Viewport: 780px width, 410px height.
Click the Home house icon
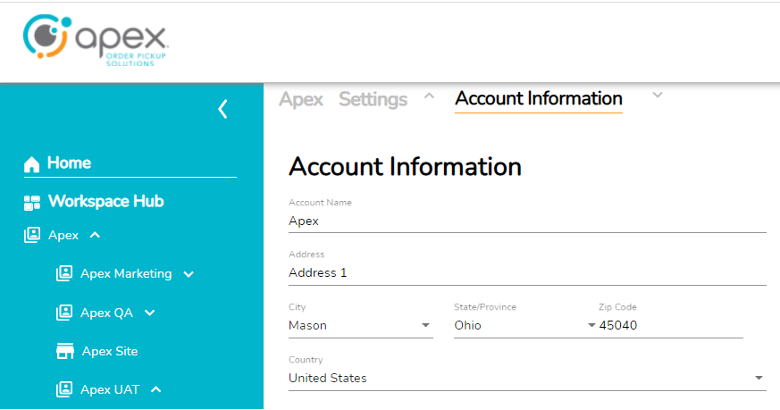pyautogui.click(x=32, y=164)
